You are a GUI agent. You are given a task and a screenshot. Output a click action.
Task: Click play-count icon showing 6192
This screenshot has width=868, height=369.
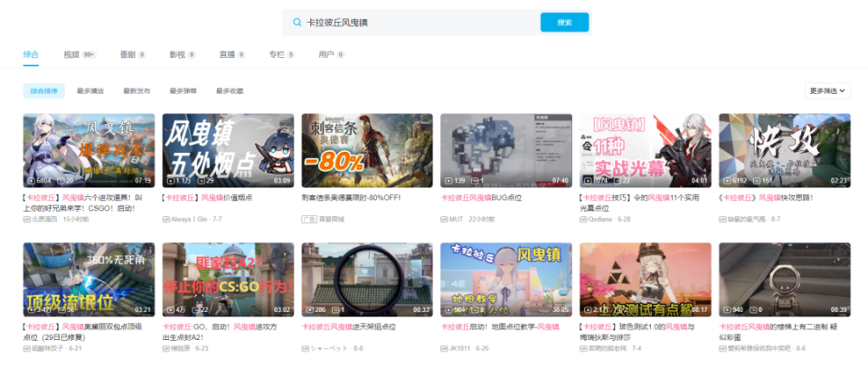tap(727, 181)
